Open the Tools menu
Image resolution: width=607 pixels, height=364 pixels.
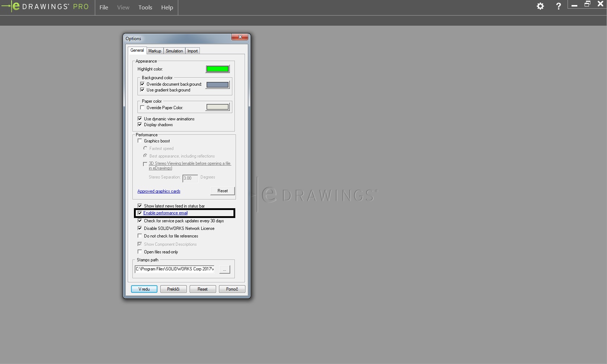coord(145,7)
